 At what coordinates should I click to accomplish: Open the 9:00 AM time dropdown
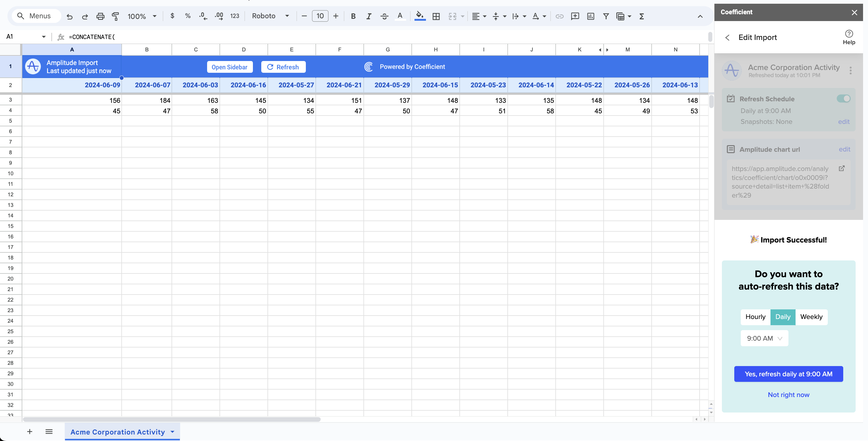pyautogui.click(x=764, y=338)
